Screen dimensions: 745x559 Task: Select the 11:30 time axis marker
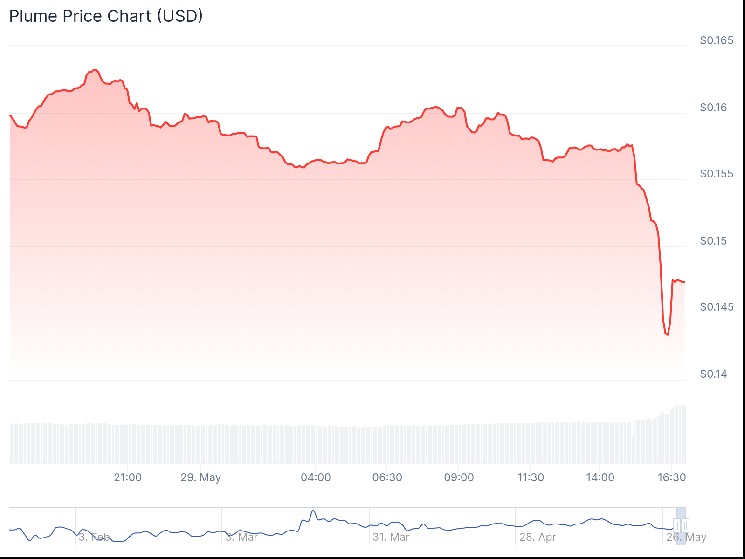[x=529, y=477]
